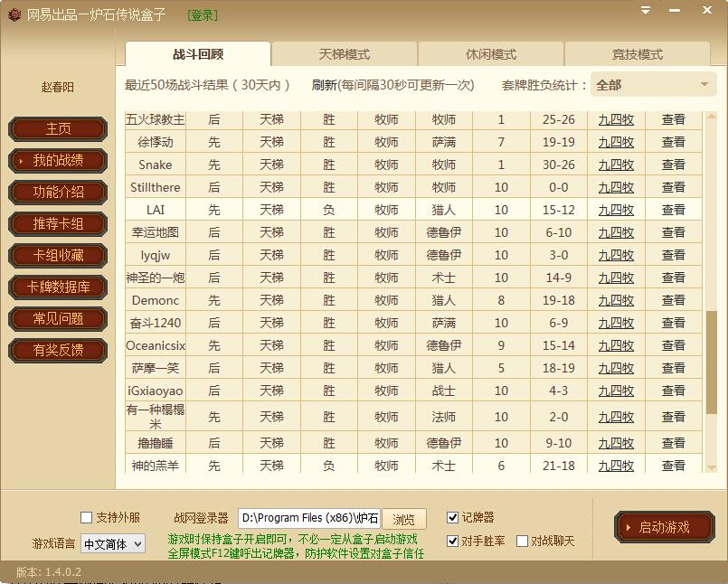This screenshot has height=584, width=728.
Task: Click 查看 for the LAI match
Action: (x=673, y=210)
